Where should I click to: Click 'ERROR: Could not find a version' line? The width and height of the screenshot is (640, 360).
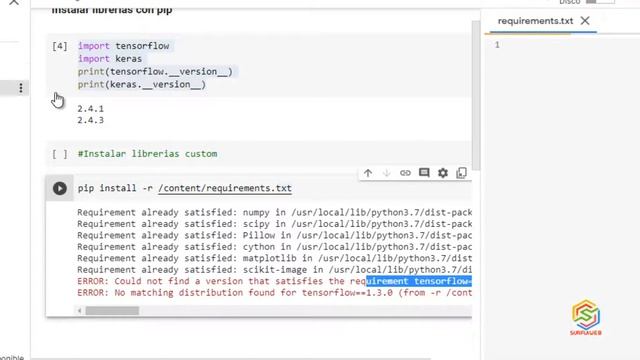(x=274, y=281)
